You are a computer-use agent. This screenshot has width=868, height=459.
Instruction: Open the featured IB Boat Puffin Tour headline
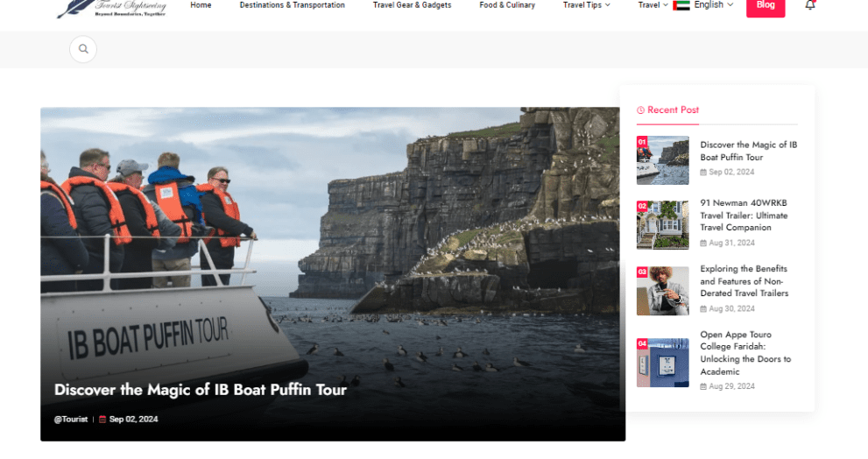[201, 390]
